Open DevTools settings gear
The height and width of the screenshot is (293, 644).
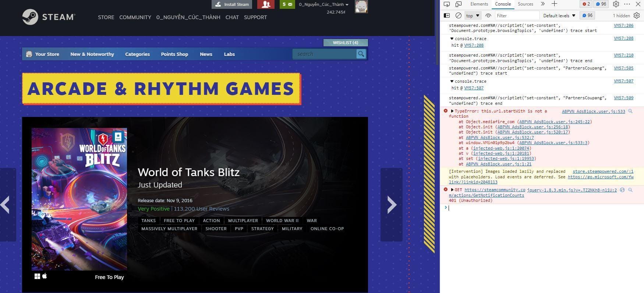(x=616, y=4)
